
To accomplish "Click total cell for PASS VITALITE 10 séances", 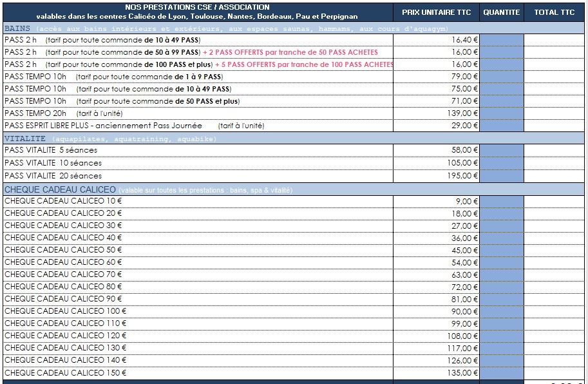I will pyautogui.click(x=555, y=163).
